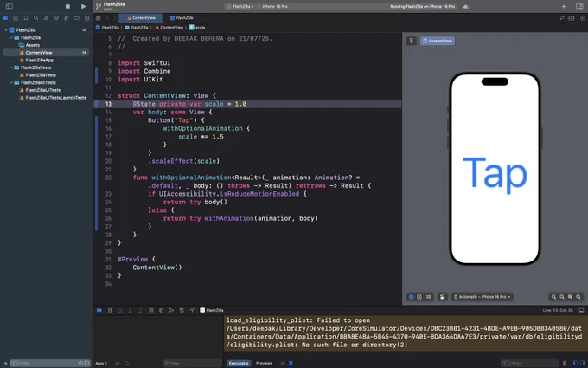Enable selectable preview mode
The image size is (588, 368).
[419, 297]
